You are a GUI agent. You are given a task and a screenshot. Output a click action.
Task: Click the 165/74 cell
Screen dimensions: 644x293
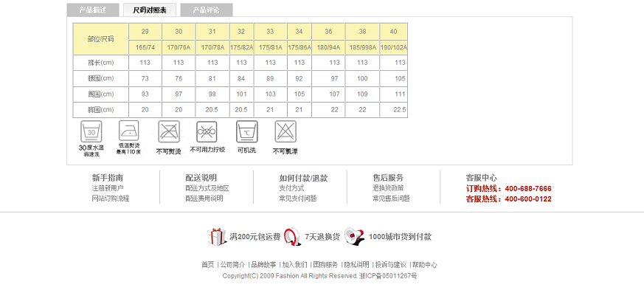[145, 48]
